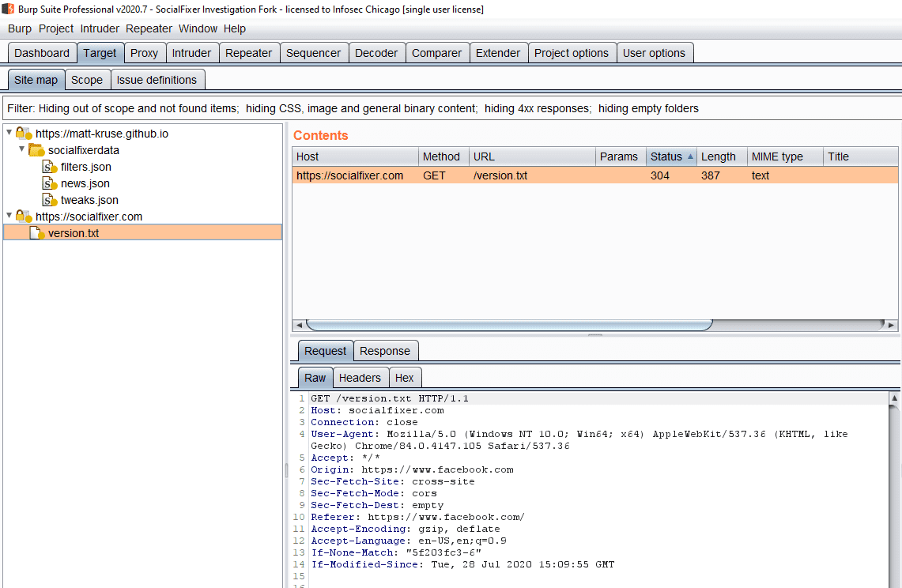
Task: Select the Raw view tab
Action: (x=315, y=378)
